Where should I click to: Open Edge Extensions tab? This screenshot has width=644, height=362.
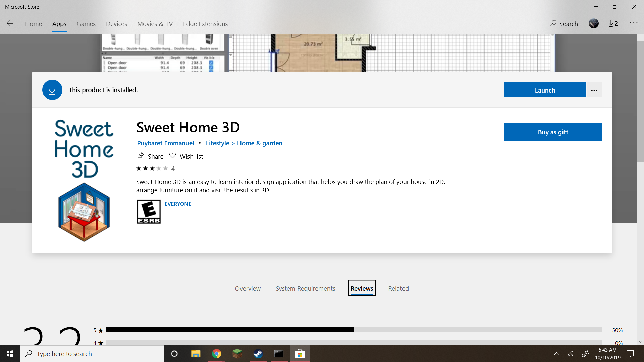(205, 24)
